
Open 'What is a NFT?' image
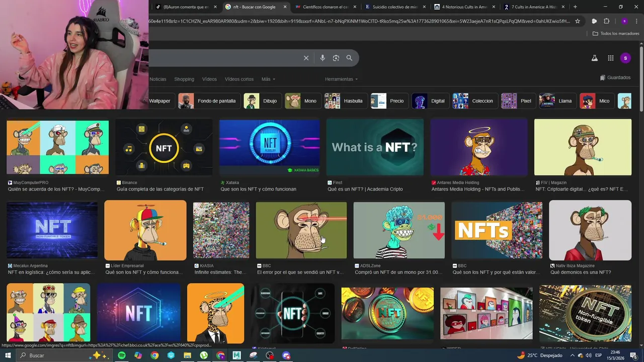(375, 147)
